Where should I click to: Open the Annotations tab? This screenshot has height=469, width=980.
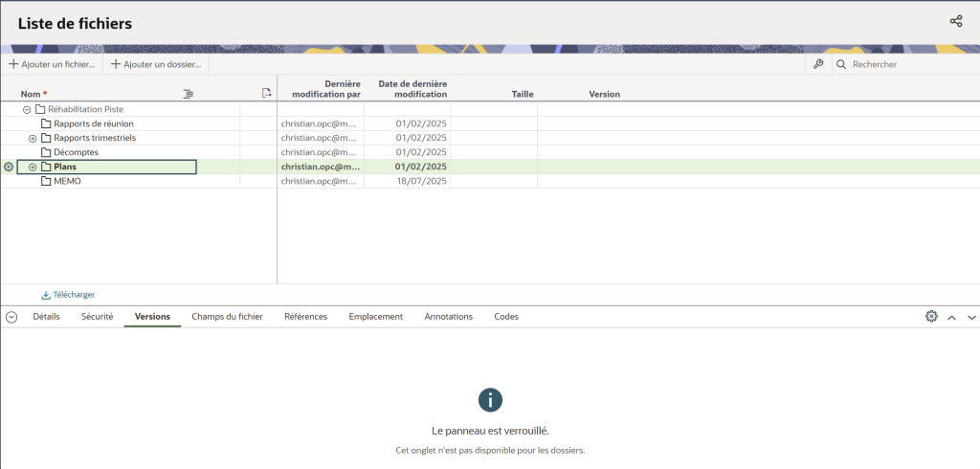click(448, 317)
